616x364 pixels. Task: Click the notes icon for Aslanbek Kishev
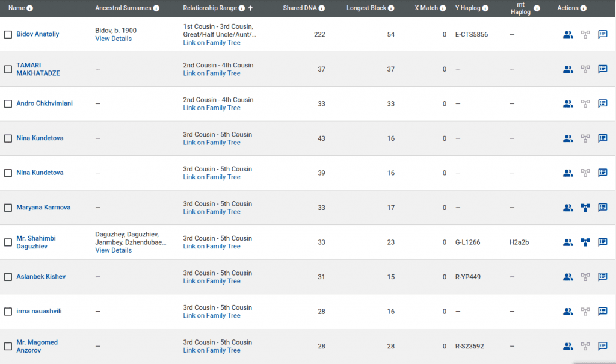click(602, 277)
